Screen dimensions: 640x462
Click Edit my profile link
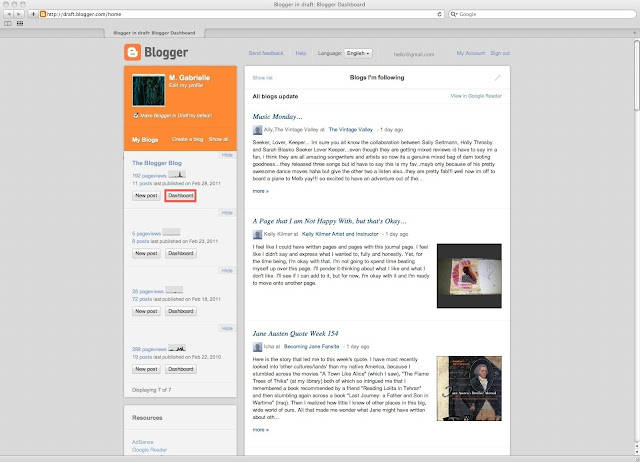coord(186,85)
